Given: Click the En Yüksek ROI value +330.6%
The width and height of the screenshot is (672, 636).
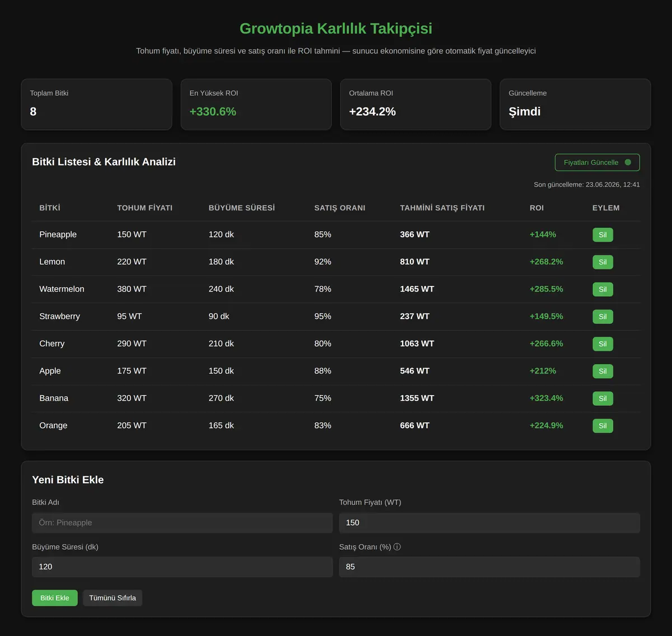Looking at the screenshot, I should (213, 111).
